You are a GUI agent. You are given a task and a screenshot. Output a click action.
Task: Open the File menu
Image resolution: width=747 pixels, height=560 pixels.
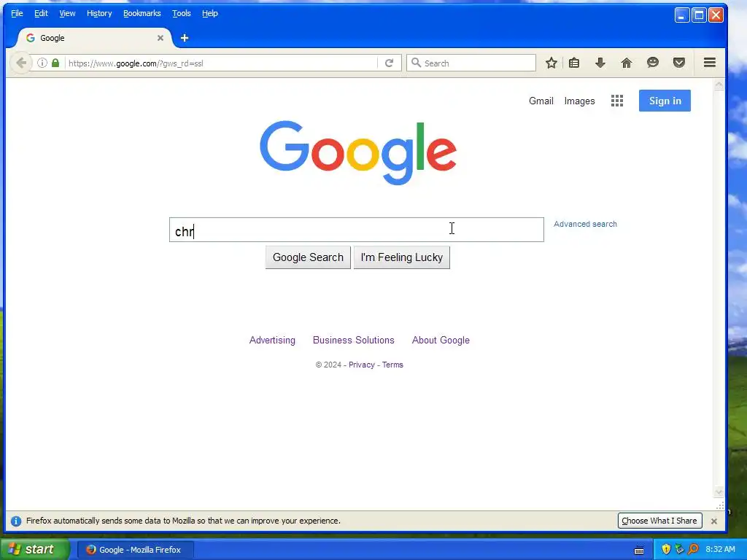(17, 13)
